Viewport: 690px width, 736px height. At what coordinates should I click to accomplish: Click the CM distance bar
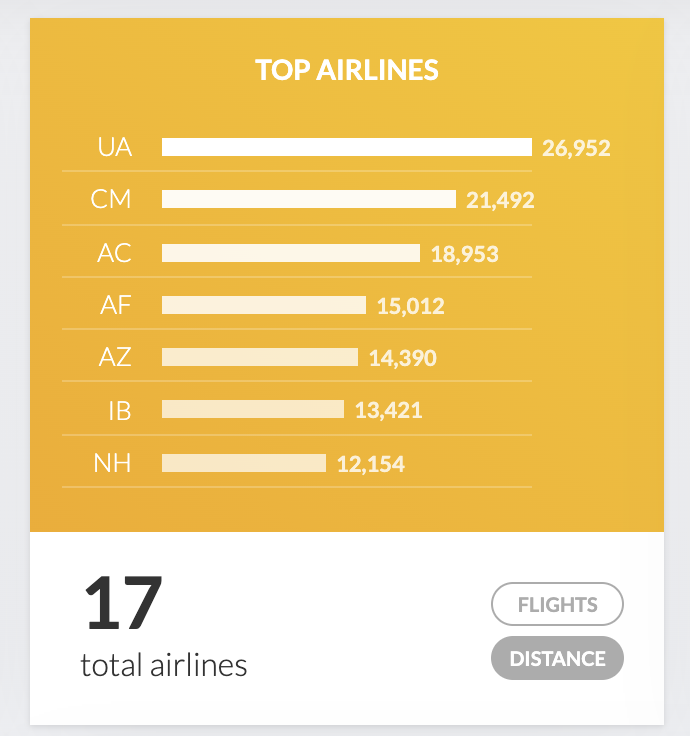[308, 200]
